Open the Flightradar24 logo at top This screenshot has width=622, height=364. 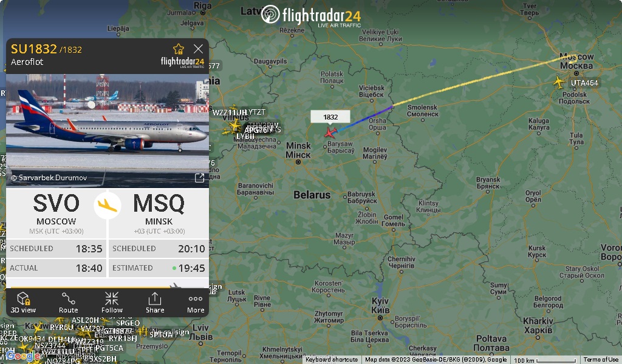point(312,16)
